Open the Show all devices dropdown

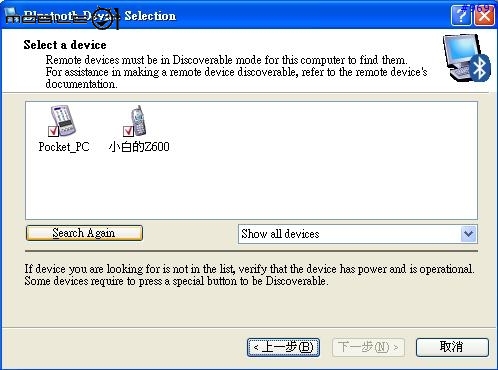coord(357,234)
